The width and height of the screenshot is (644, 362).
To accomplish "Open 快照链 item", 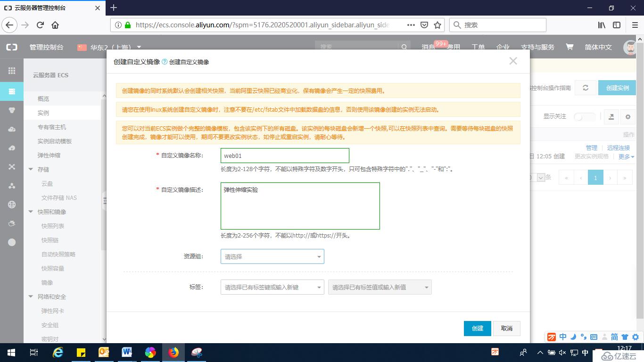I will (50, 240).
